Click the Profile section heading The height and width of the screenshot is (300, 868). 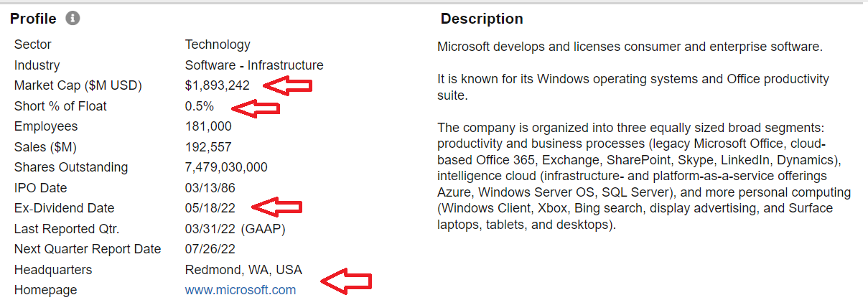point(33,19)
